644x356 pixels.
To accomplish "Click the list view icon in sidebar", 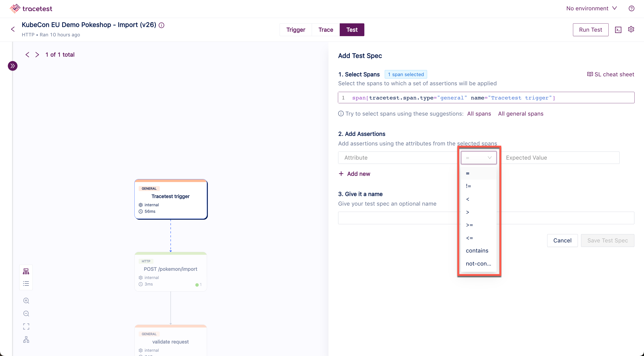I will (26, 283).
